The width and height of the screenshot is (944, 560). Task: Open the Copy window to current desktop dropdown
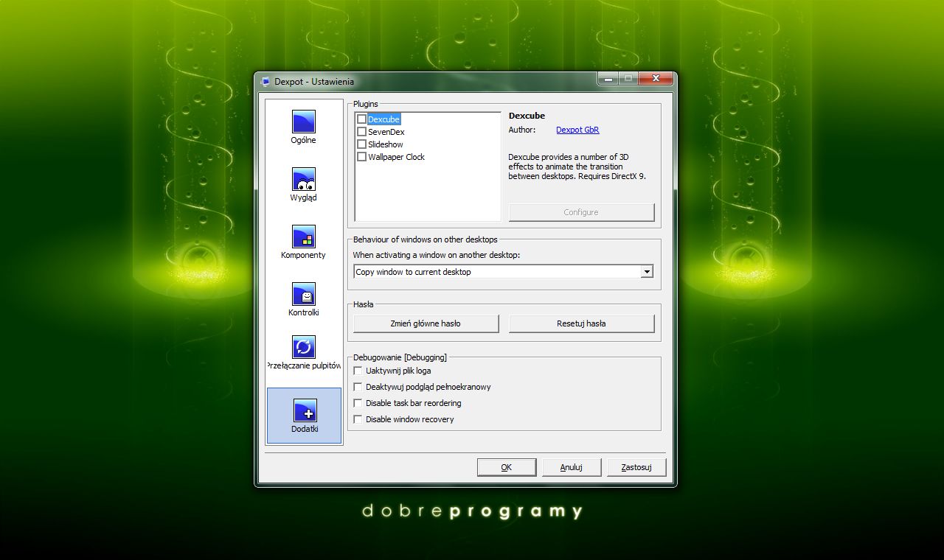(503, 272)
